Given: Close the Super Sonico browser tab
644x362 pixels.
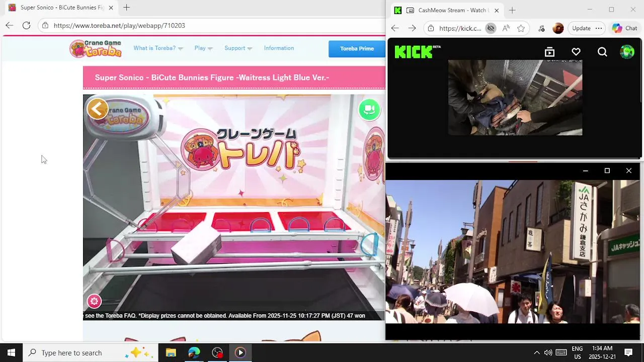Looking at the screenshot, I should click(x=111, y=8).
